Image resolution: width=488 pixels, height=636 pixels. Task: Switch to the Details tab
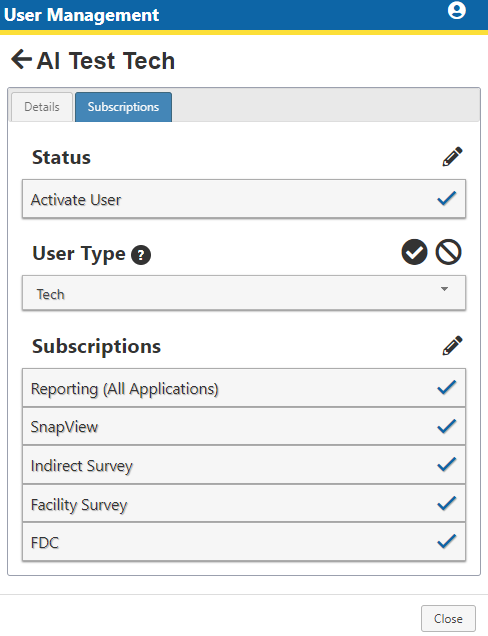point(42,107)
